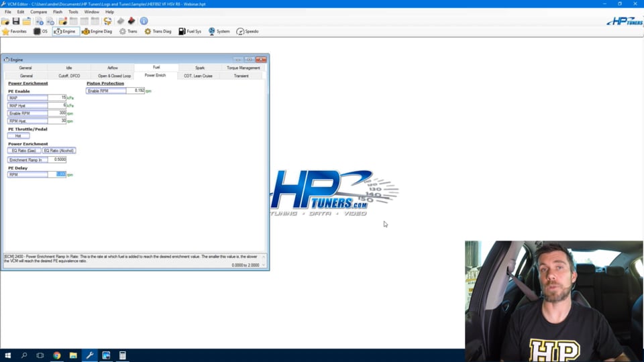
Task: Click PE Enable RPM value field showing 300
Action: pyautogui.click(x=57, y=113)
